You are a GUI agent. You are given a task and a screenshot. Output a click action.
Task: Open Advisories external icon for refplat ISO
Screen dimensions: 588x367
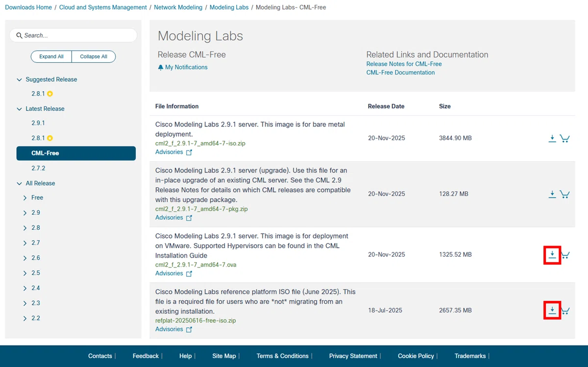coord(189,330)
